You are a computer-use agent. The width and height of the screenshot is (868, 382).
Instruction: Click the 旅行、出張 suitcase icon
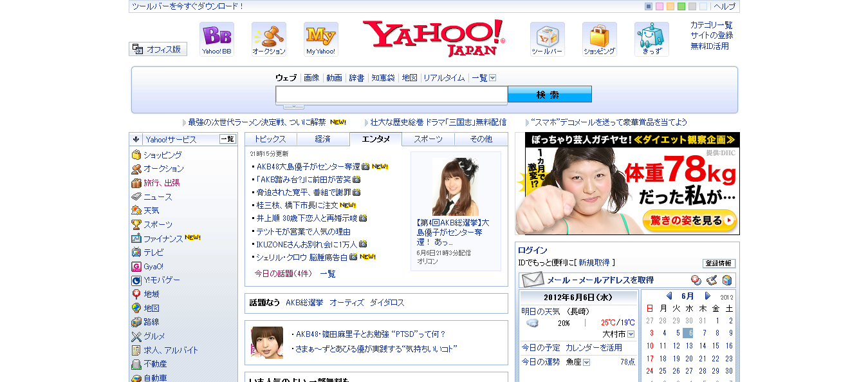click(x=136, y=183)
